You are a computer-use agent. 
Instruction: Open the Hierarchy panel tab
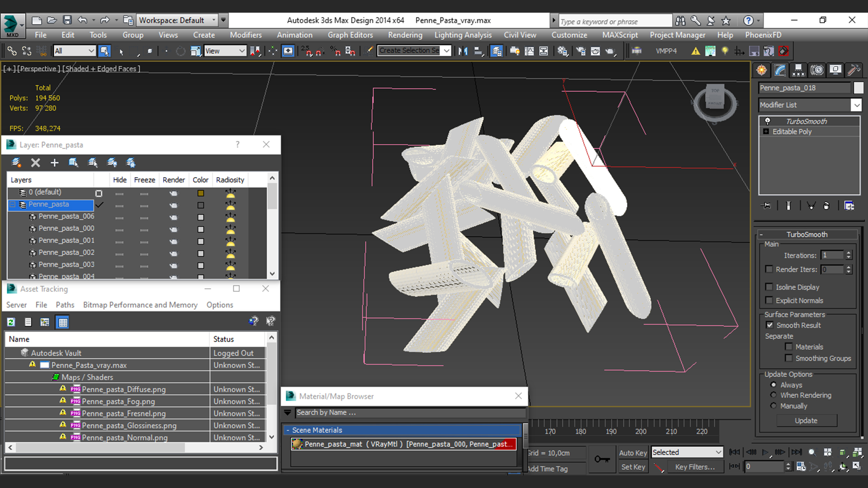tap(798, 70)
